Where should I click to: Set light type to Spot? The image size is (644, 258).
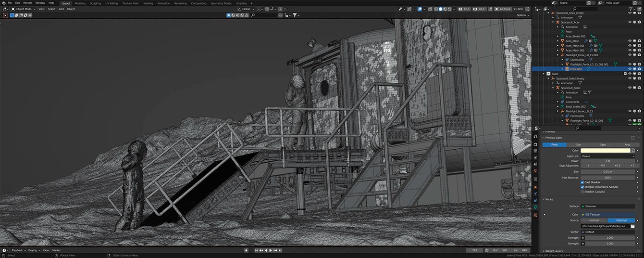click(x=602, y=144)
